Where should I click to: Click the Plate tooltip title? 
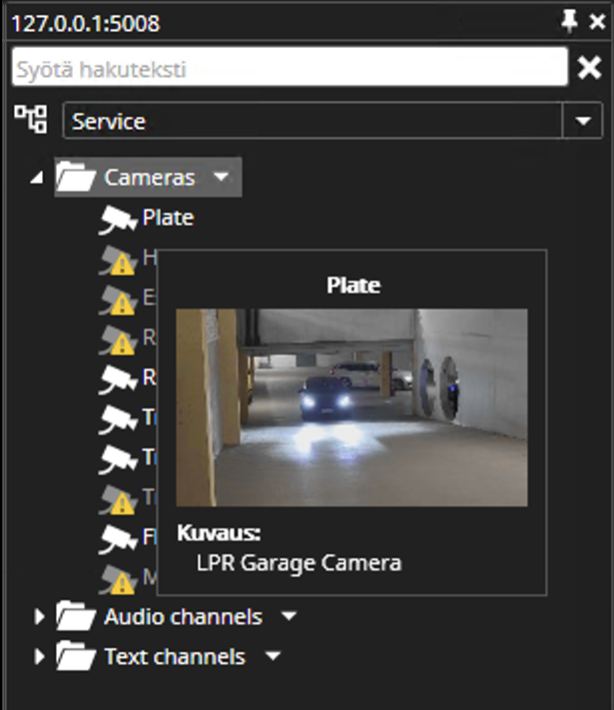(353, 285)
